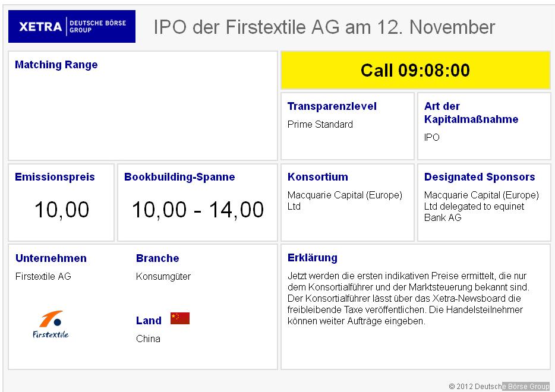Click the XETRA Deutsche Börse Group logo

(72, 27)
